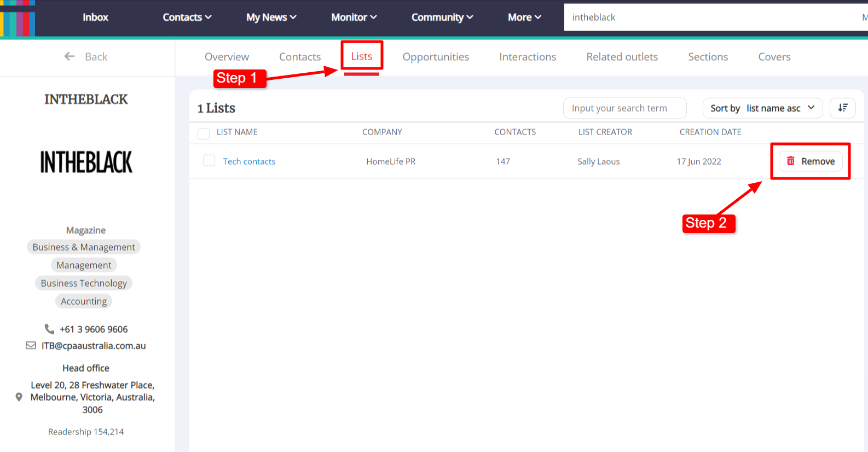Tick the checkbox for Tech contacts row
The height and width of the screenshot is (452, 868).
point(209,160)
